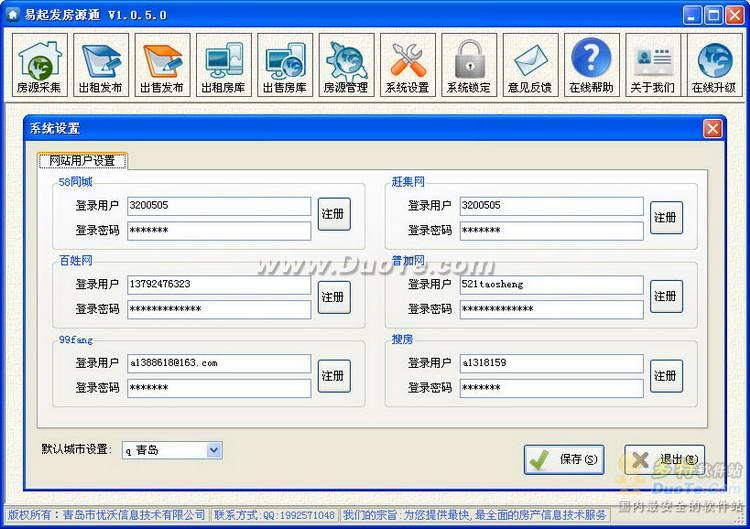Close the 系统设置 dialog
This screenshot has width=750, height=529.
(x=712, y=129)
